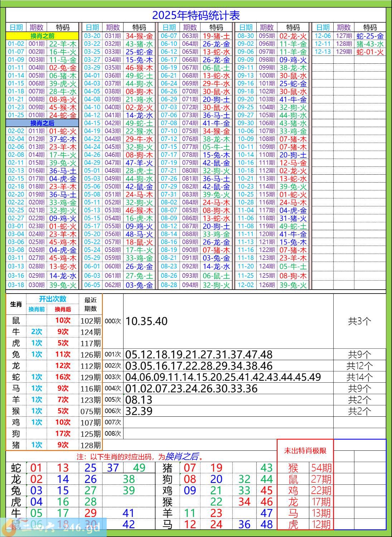This screenshot has width=392, height=537.
Task: Click the 17次 count for 狗
Action: (x=63, y=434)
